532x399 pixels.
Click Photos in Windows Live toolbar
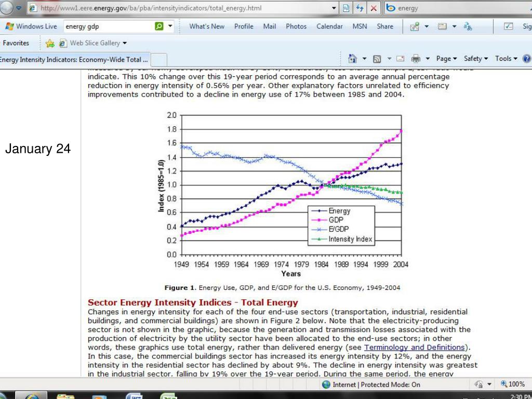click(x=296, y=26)
